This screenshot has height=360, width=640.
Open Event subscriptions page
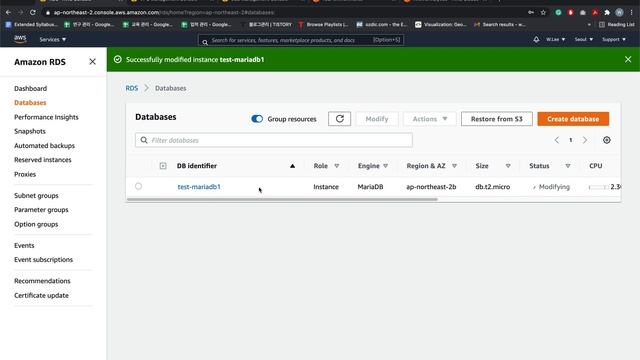[x=43, y=259]
